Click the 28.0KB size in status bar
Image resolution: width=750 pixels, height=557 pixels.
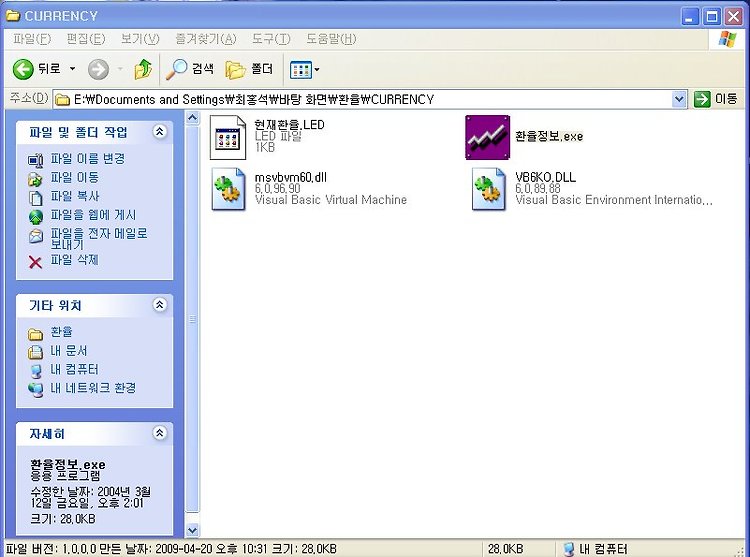pyautogui.click(x=506, y=548)
